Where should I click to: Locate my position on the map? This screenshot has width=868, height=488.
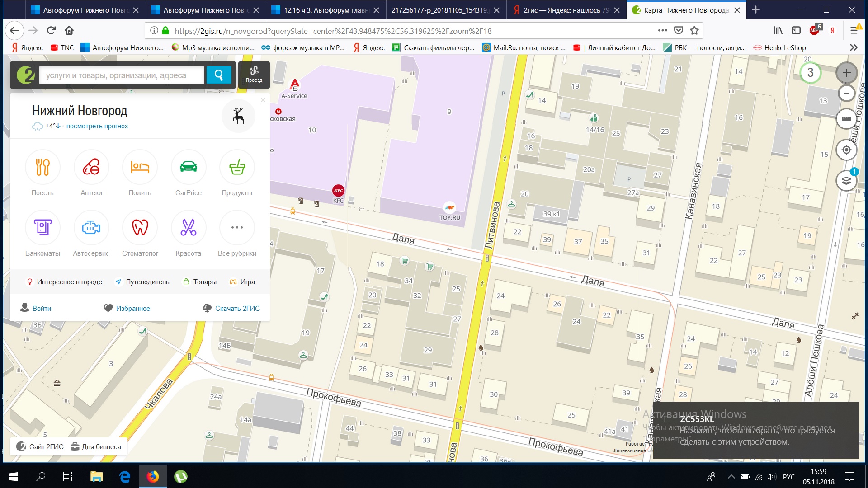[846, 150]
